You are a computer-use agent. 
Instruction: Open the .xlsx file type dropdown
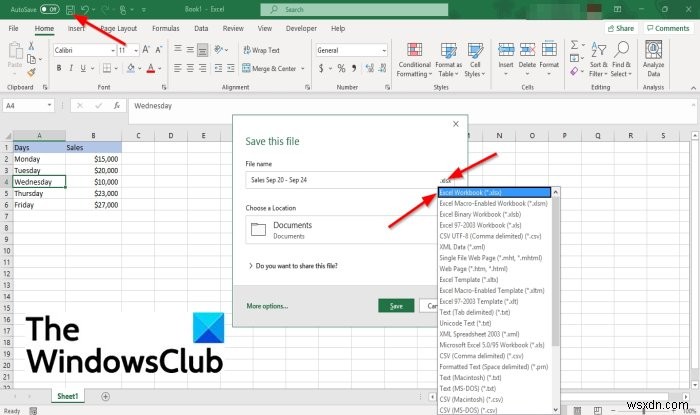click(446, 180)
